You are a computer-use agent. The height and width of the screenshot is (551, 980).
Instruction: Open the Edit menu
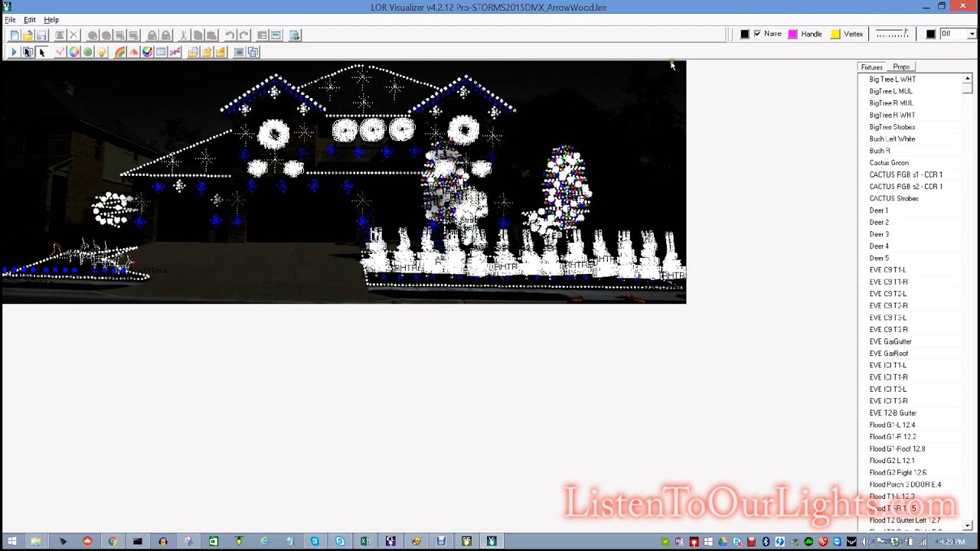(29, 20)
